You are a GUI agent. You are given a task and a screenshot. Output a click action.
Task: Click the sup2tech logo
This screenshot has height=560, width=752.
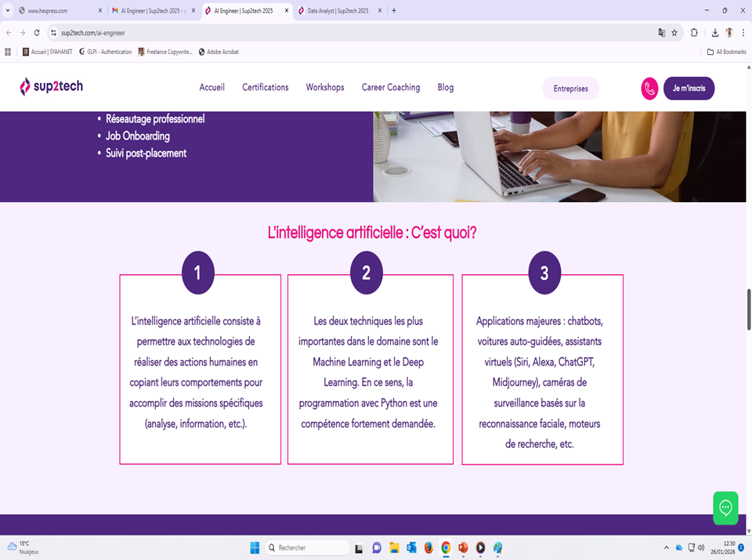click(x=51, y=87)
